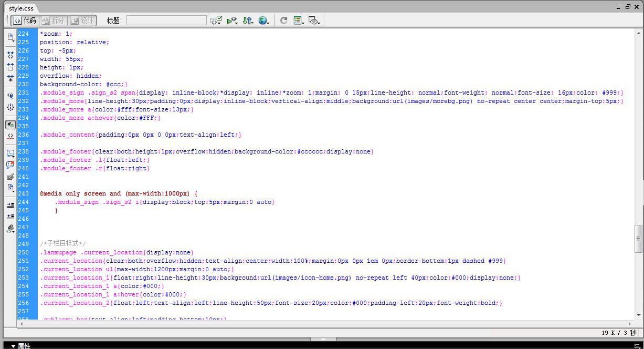Click Outdent code icon
644x349 pixels.
10,217
